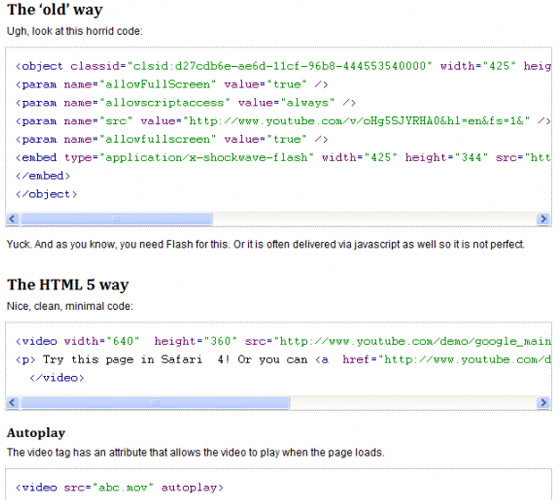Click the object classid code line
The width and height of the screenshot is (560, 500).
point(283,66)
